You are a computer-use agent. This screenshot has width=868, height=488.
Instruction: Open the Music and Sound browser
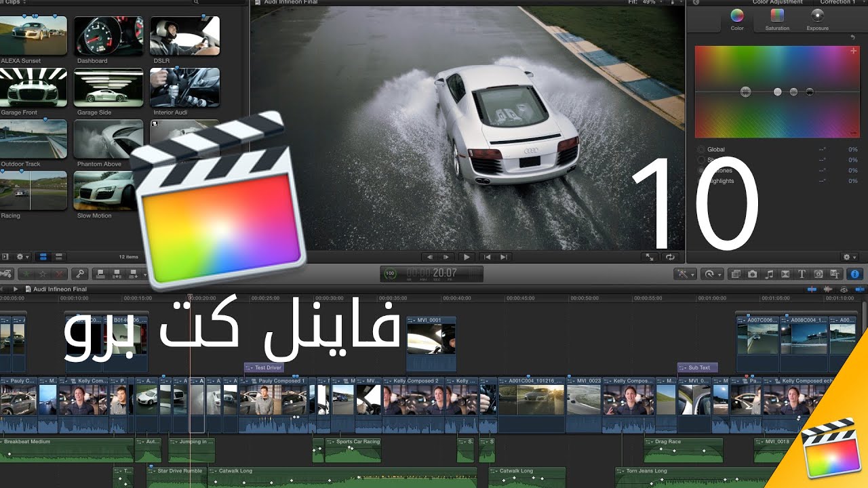(x=769, y=274)
